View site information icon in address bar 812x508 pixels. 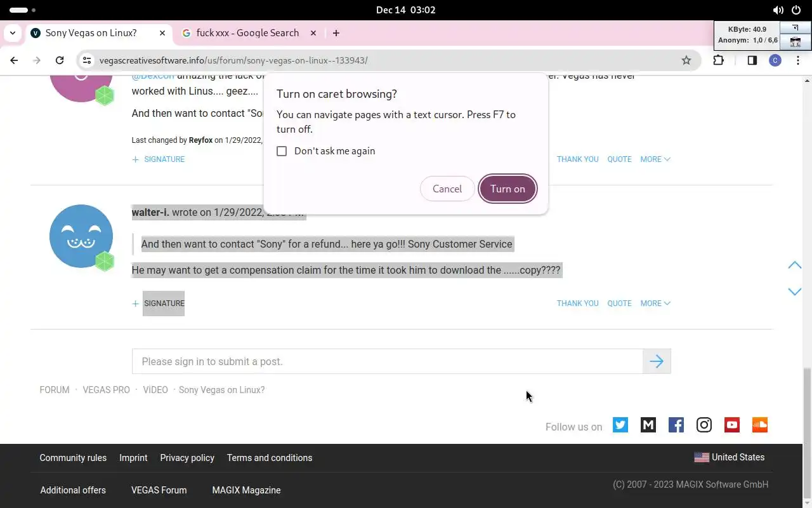(88, 60)
